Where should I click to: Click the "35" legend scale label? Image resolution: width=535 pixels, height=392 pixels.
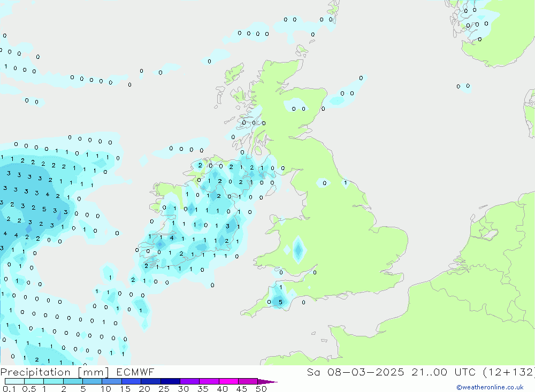coord(203,389)
